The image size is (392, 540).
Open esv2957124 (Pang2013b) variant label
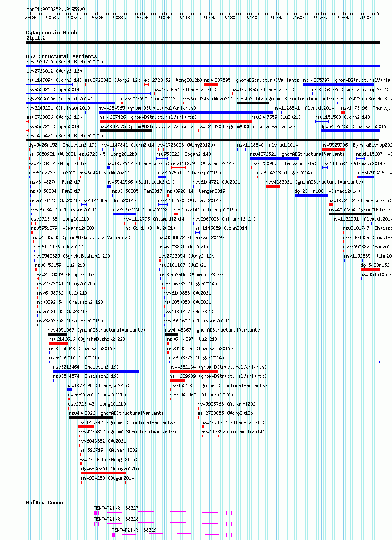pos(142,210)
